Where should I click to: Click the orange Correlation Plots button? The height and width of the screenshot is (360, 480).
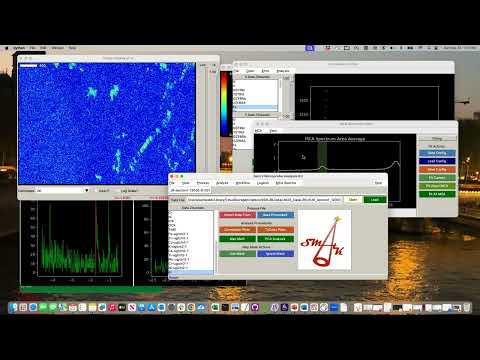[x=237, y=230]
